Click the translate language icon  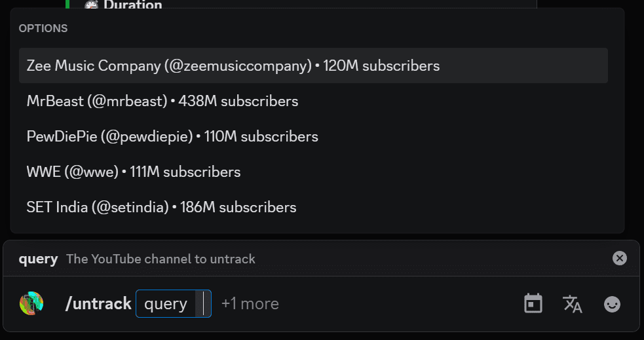pyautogui.click(x=573, y=303)
